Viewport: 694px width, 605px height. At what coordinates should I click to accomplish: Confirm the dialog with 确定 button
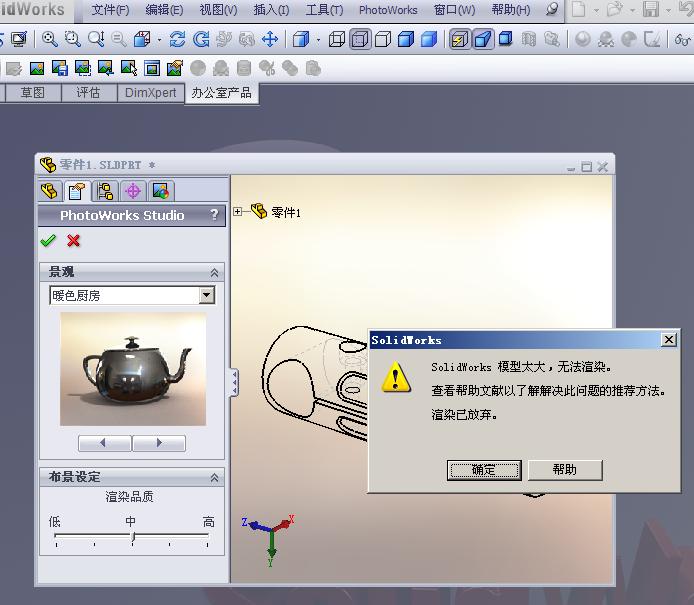pyautogui.click(x=484, y=470)
